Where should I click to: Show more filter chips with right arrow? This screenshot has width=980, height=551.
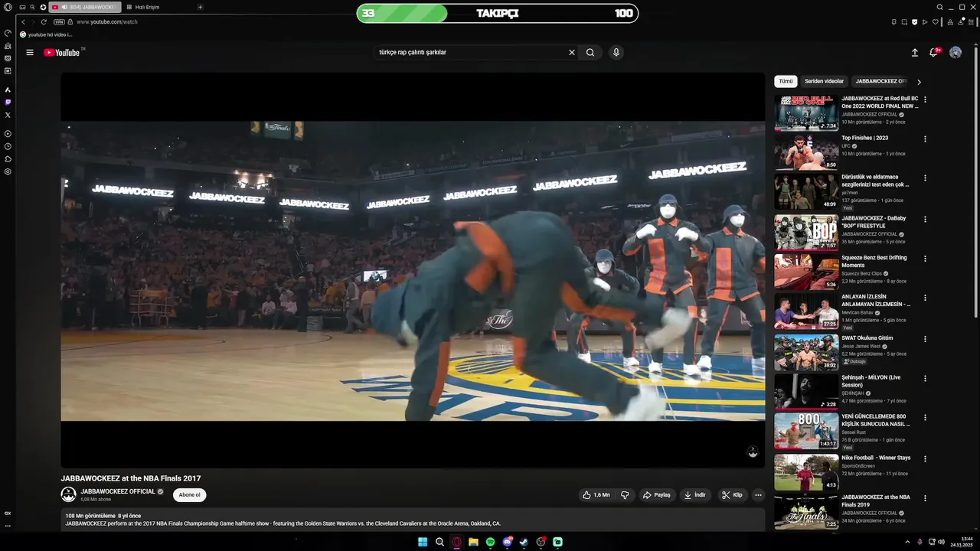point(919,82)
